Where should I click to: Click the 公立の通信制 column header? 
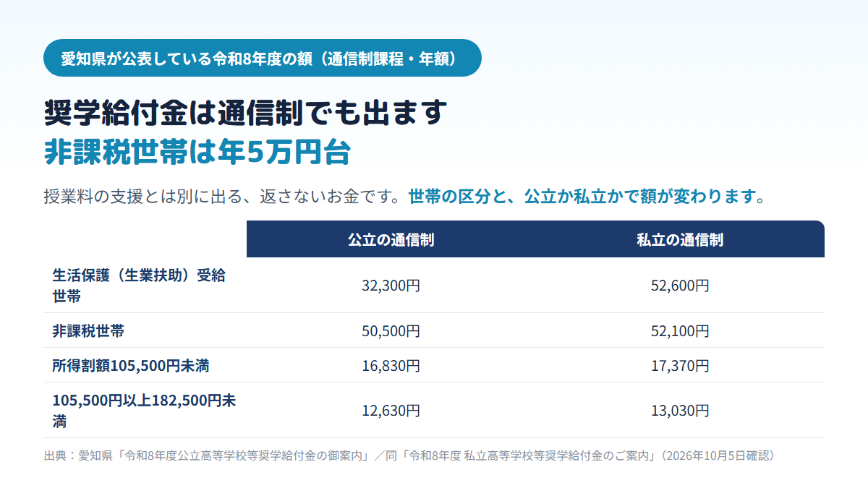click(391, 240)
